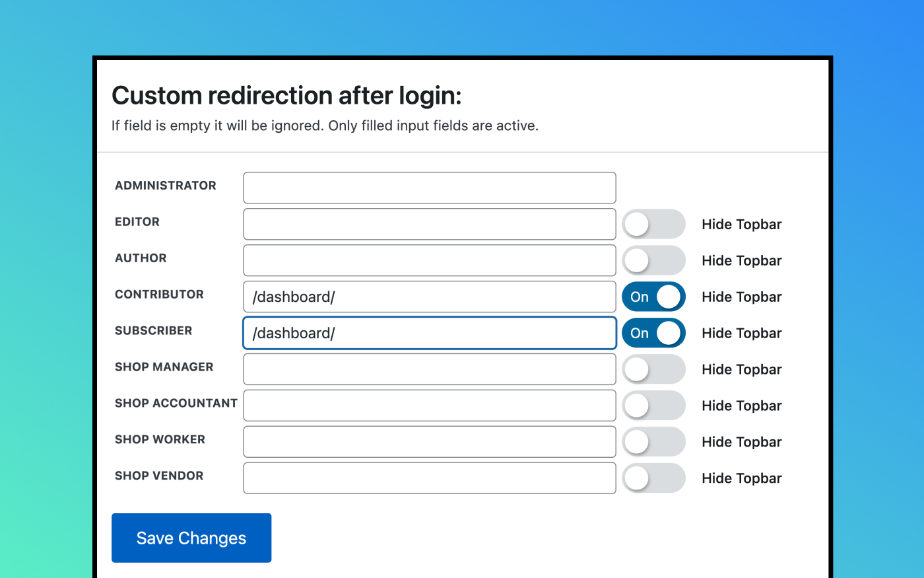Enable the Shop Vendor Hide Topbar switch

(x=653, y=478)
